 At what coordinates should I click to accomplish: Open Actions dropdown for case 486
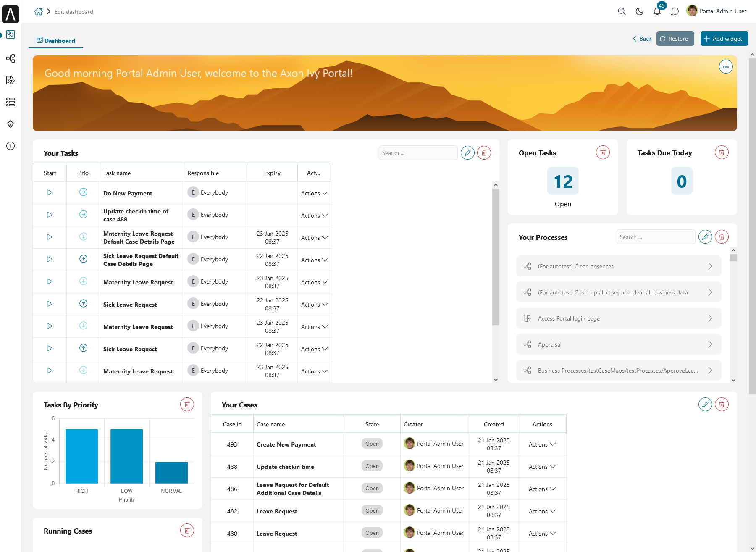pos(542,489)
